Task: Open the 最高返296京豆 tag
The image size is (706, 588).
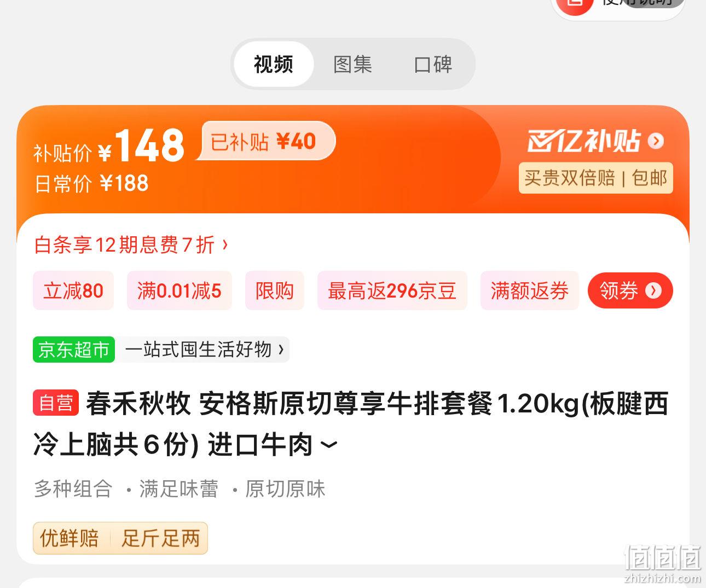Action: 392,290
